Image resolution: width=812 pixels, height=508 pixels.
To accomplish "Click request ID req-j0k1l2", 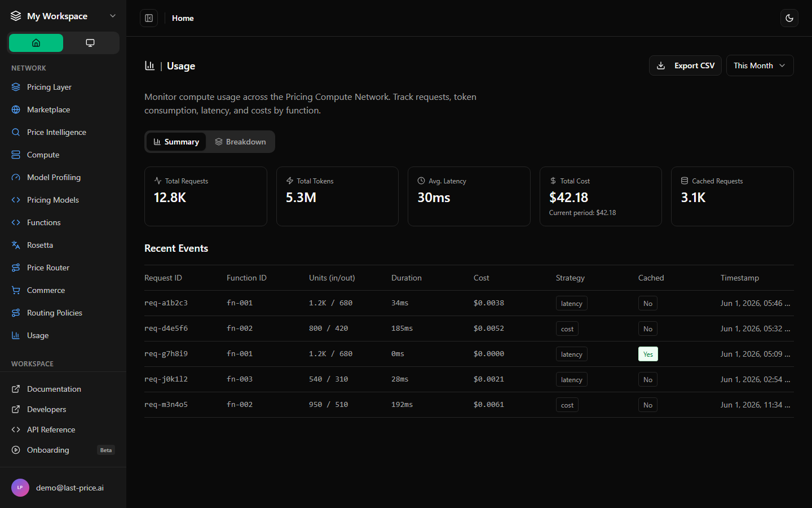I will (x=166, y=379).
